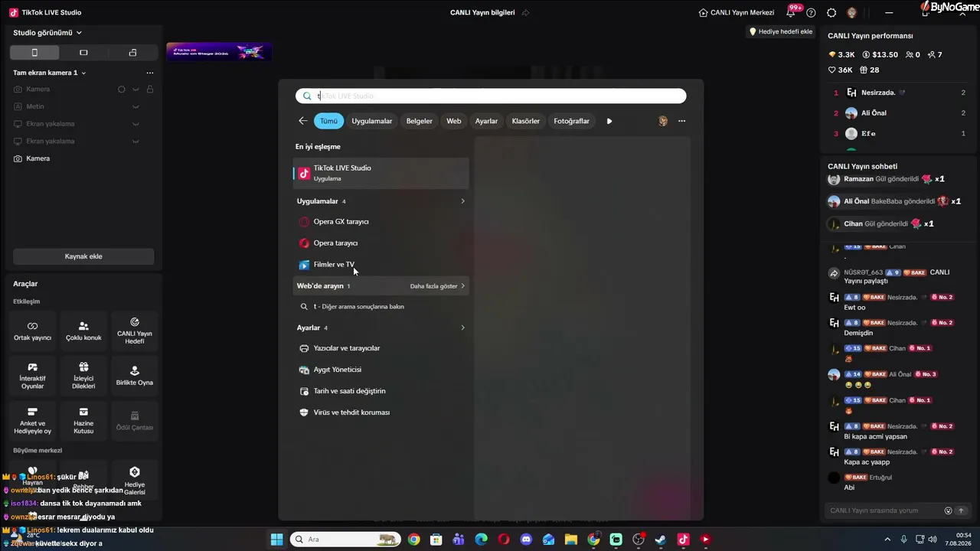Open Steam from the taskbar
The image size is (980, 551).
click(661, 540)
